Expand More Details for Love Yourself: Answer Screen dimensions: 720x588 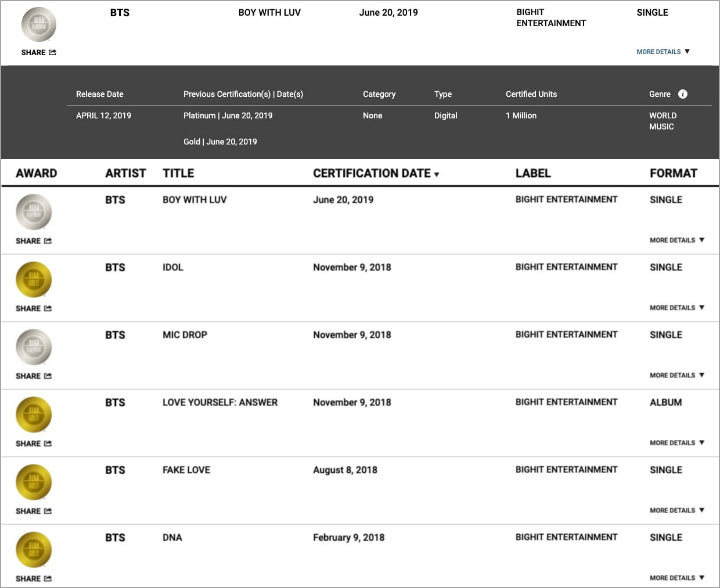click(677, 442)
